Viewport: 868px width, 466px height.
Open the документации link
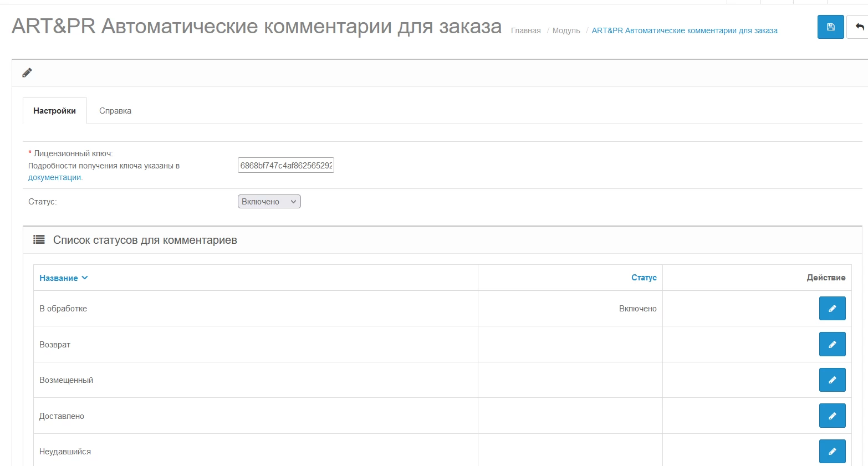coord(55,177)
